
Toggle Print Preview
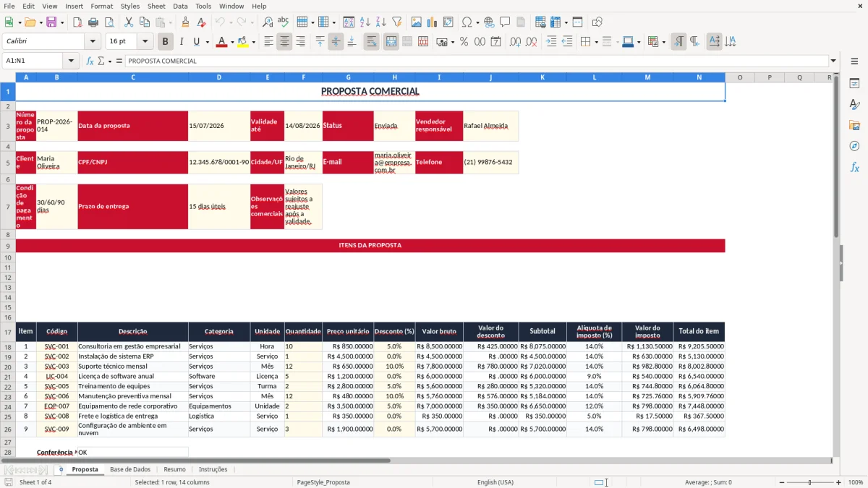click(x=109, y=22)
